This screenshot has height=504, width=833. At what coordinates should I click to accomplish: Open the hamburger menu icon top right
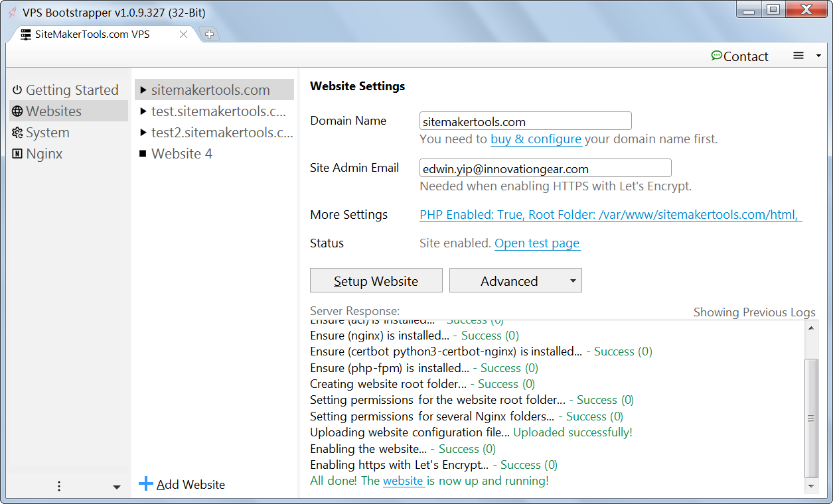coord(798,56)
